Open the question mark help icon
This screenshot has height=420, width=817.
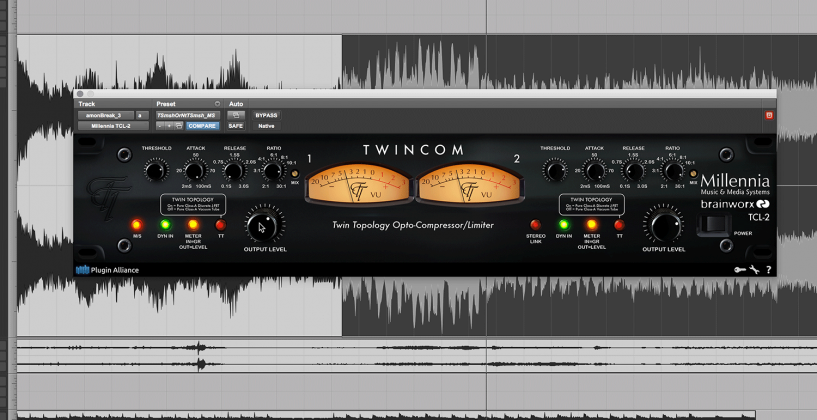pos(768,269)
